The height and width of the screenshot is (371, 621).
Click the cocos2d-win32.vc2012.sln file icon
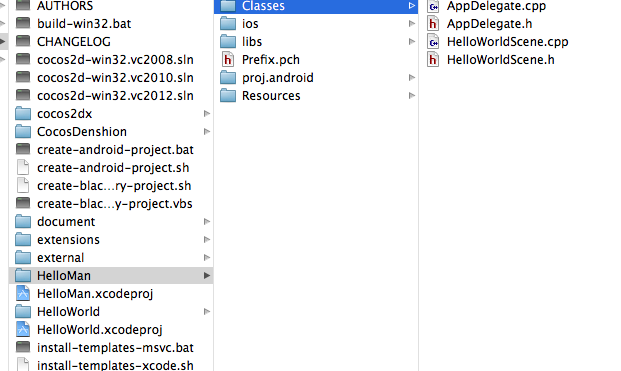[x=23, y=95]
